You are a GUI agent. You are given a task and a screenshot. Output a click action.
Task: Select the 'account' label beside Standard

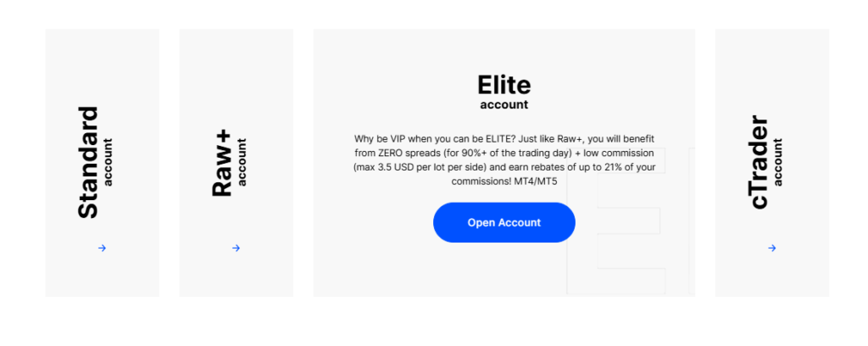(108, 162)
